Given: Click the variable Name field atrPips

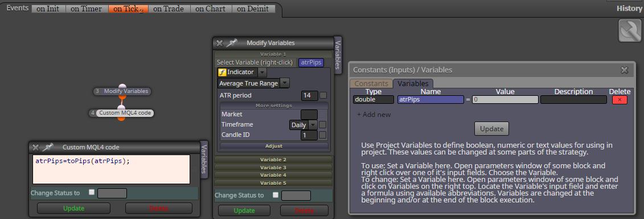Looking at the screenshot, I should pos(430,99).
